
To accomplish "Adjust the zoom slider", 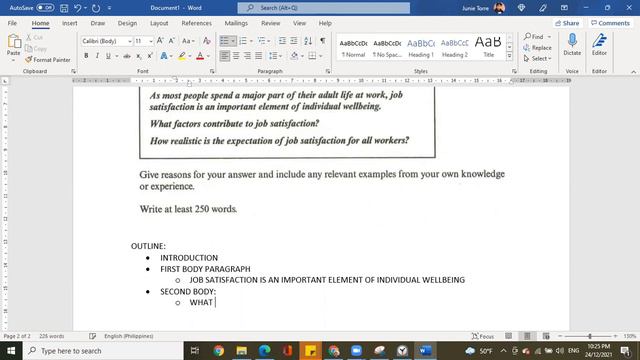I will (589, 336).
